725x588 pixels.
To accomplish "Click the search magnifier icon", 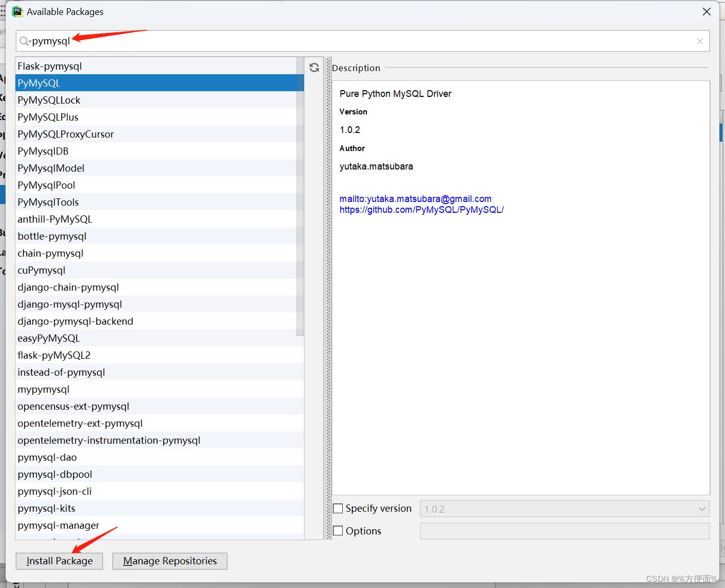I will pyautogui.click(x=24, y=41).
